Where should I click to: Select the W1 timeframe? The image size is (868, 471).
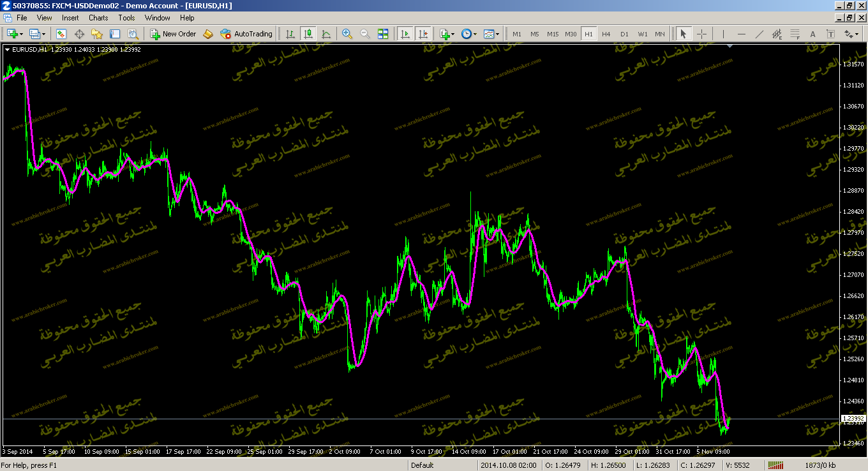tap(642, 34)
